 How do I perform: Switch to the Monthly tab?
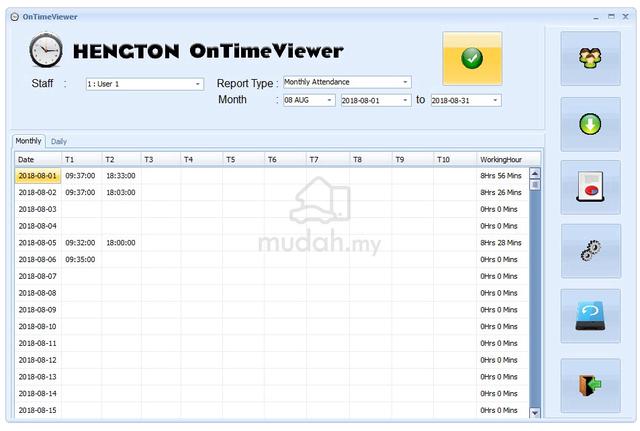click(x=28, y=141)
